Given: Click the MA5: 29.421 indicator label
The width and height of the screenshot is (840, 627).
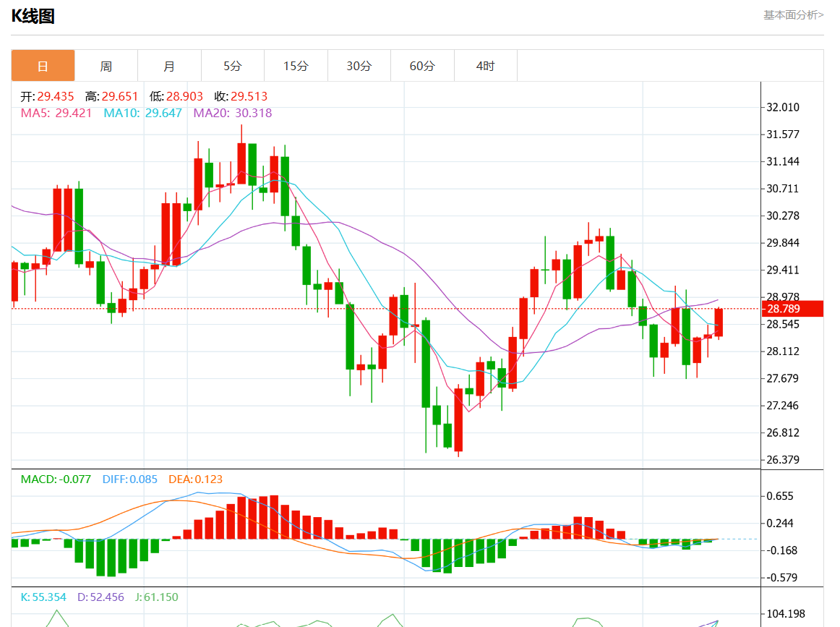Looking at the screenshot, I should tap(56, 113).
